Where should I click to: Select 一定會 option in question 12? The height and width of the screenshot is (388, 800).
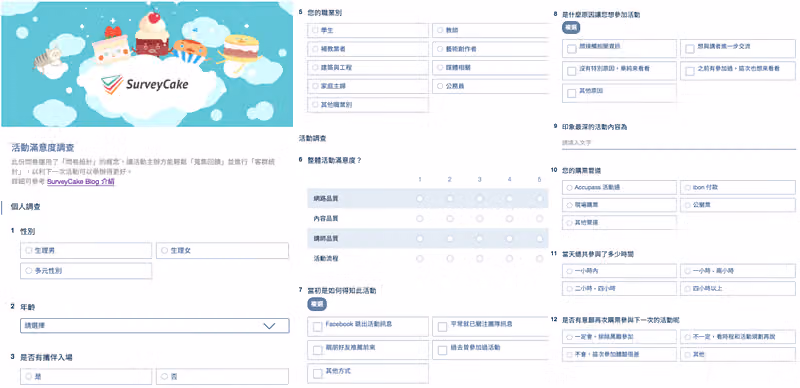pos(619,337)
